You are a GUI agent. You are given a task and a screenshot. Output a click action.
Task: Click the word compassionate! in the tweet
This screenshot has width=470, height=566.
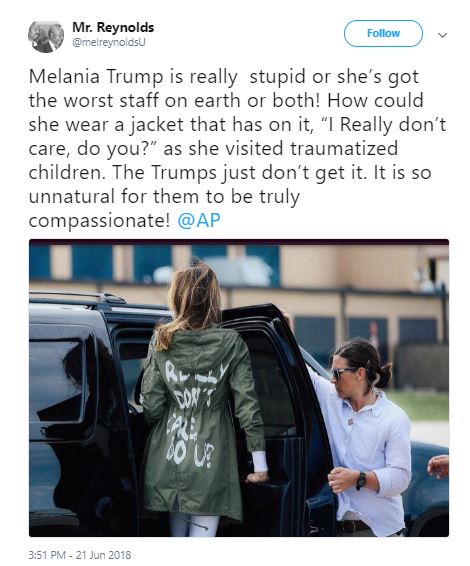(99, 221)
